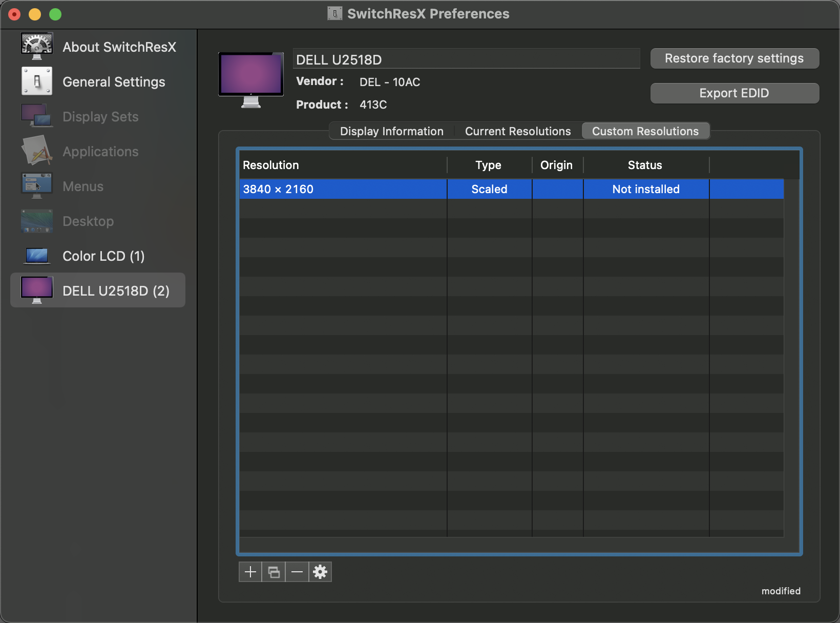Close the SwitchResX Preferences window

pos(14,14)
